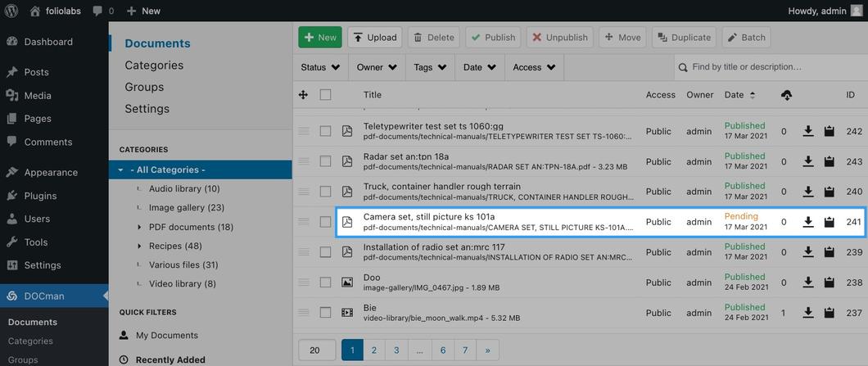The height and width of the screenshot is (366, 868).
Task: Click the Batch toolbar button
Action: pos(746,37)
